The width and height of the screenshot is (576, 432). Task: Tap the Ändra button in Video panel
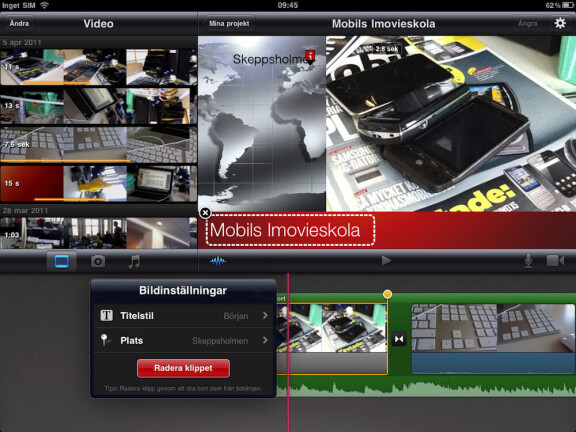click(19, 24)
